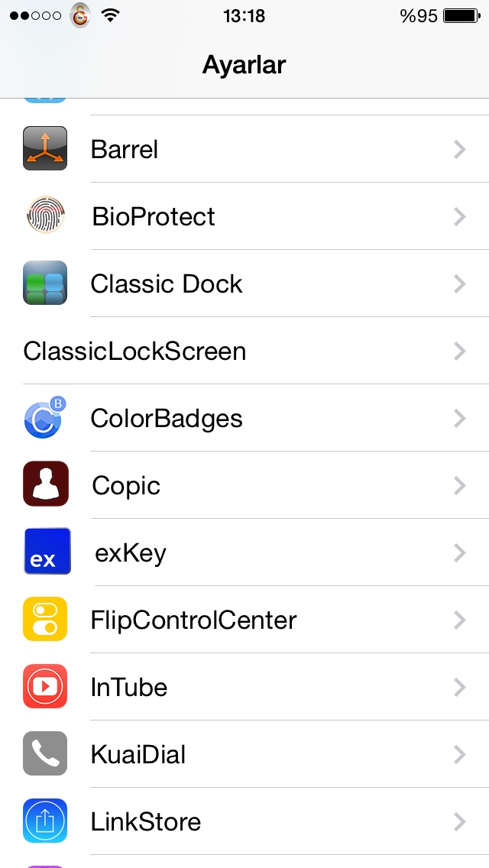Viewport: 489px width, 868px height.
Task: Tap the Classic Dock icon
Action: [x=45, y=283]
